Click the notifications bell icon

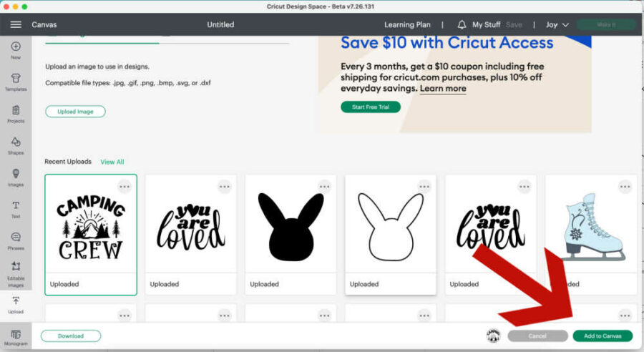pos(462,24)
